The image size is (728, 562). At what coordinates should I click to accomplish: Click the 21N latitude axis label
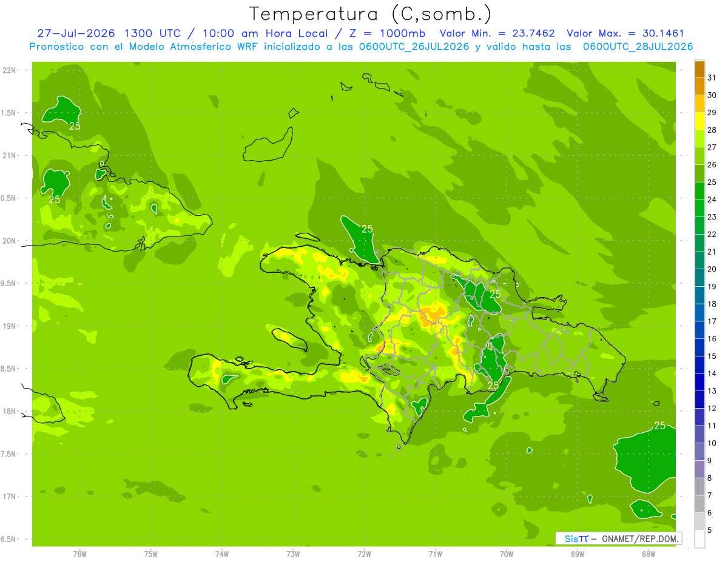(10, 155)
